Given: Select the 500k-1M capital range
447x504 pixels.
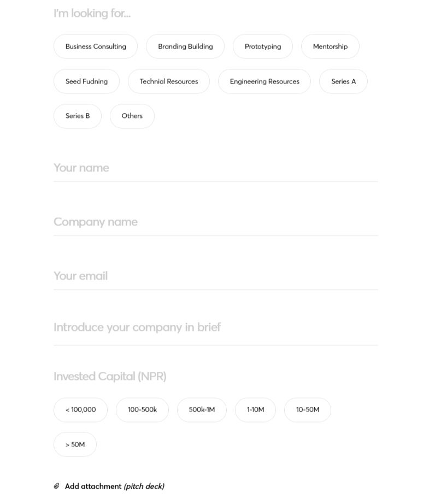Looking at the screenshot, I should pyautogui.click(x=202, y=410).
